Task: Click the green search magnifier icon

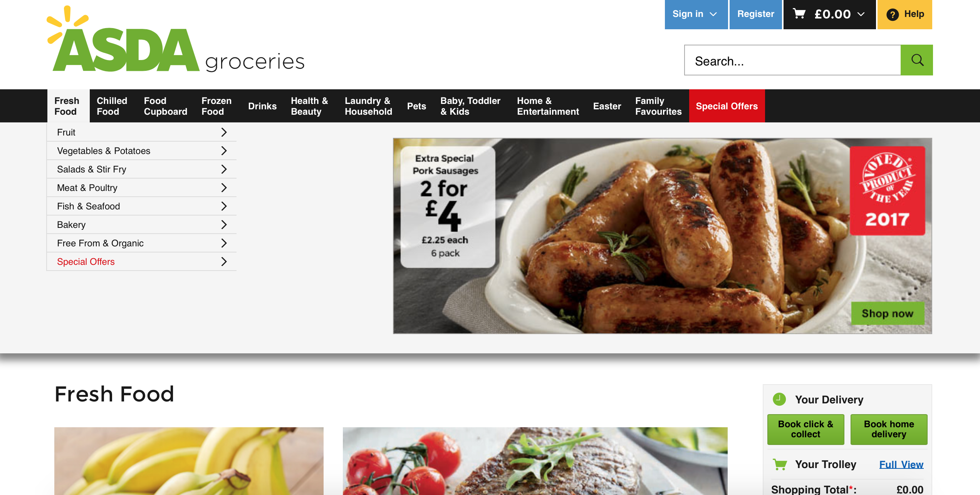Action: tap(917, 60)
